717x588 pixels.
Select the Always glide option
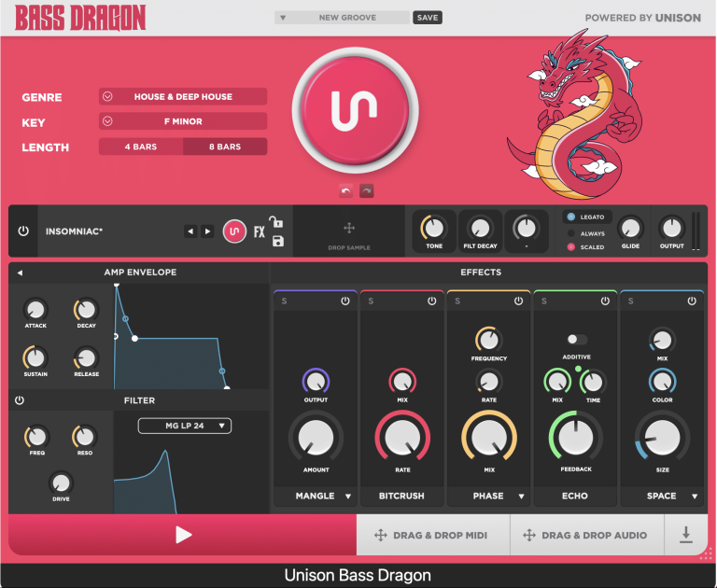[x=586, y=233]
